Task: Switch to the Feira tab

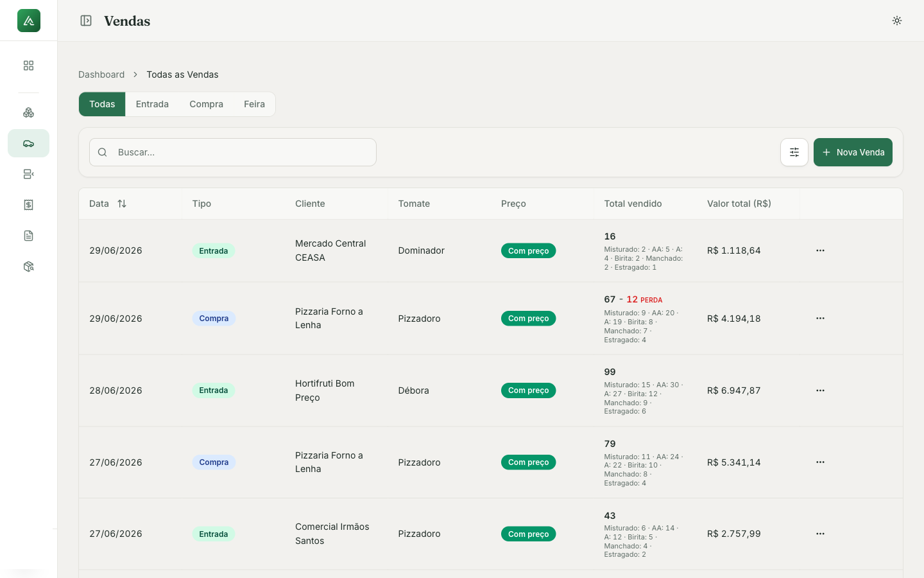Action: (x=254, y=104)
